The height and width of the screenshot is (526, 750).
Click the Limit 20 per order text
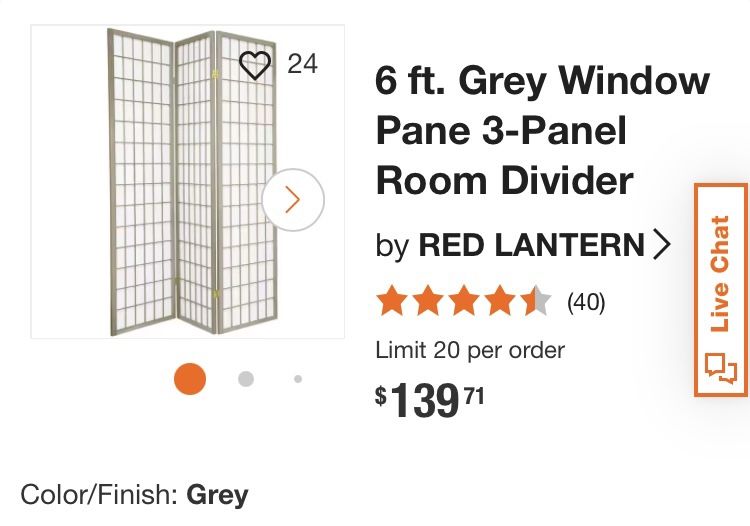[x=470, y=350]
